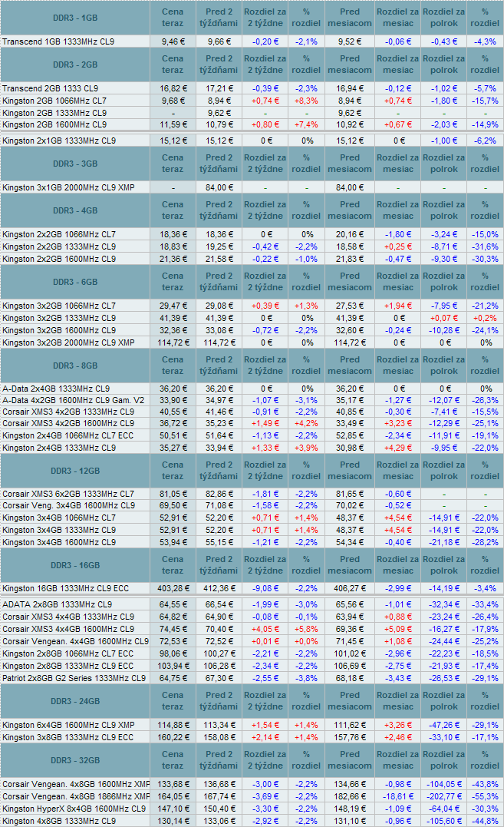Click Kingston 16GB 1333MHz CL9 ECC name
Viewport: 504px width, 827px height.
(x=66, y=589)
